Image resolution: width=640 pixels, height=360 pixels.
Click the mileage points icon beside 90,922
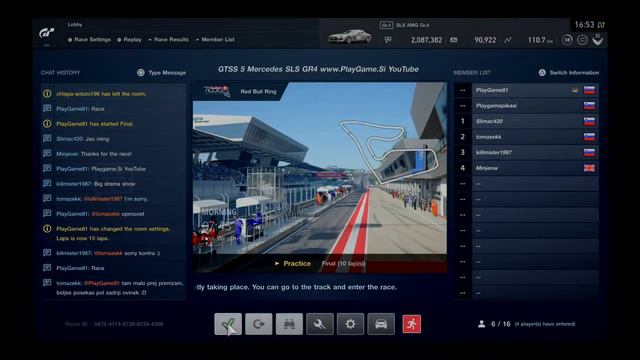pyautogui.click(x=454, y=40)
